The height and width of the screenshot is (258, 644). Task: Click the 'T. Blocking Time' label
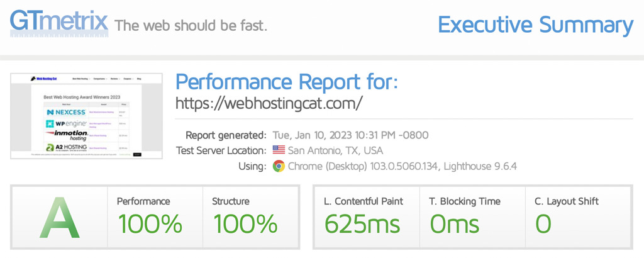(465, 201)
